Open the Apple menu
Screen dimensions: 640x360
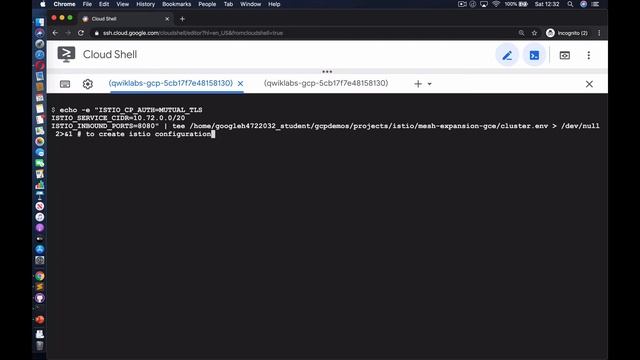[43, 4]
